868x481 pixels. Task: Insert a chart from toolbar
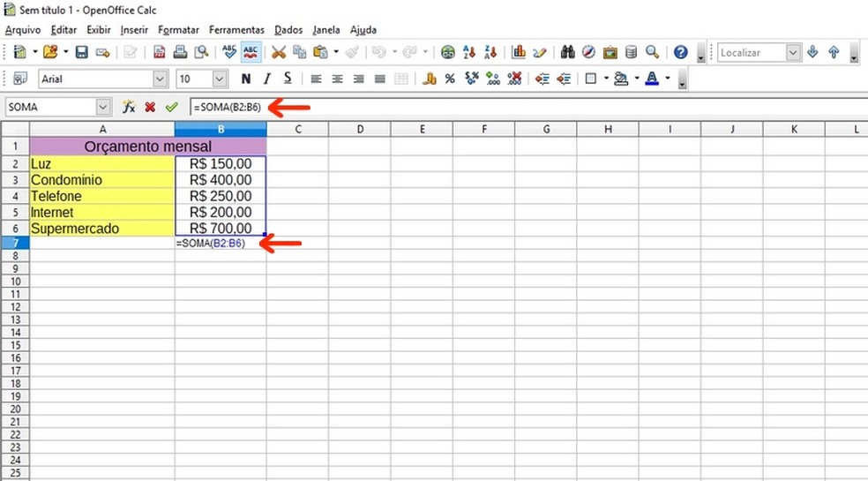519,53
